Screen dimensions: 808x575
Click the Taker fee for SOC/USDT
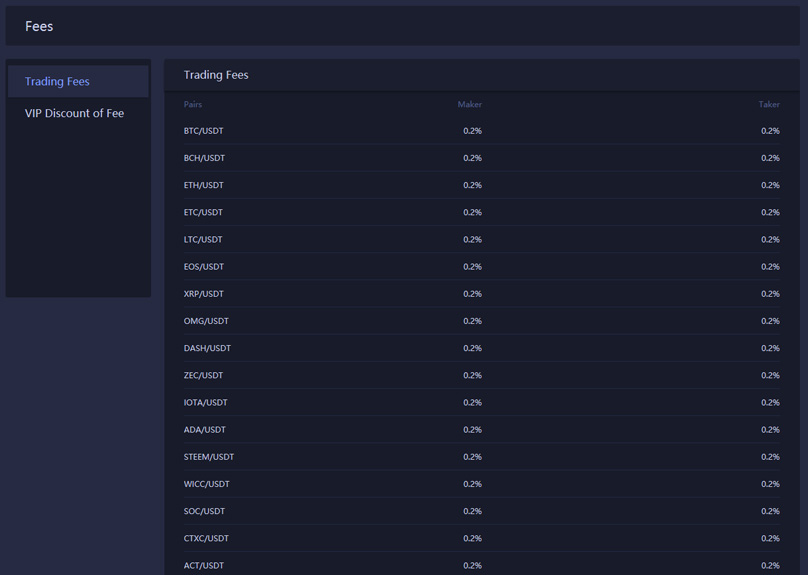[x=770, y=512]
